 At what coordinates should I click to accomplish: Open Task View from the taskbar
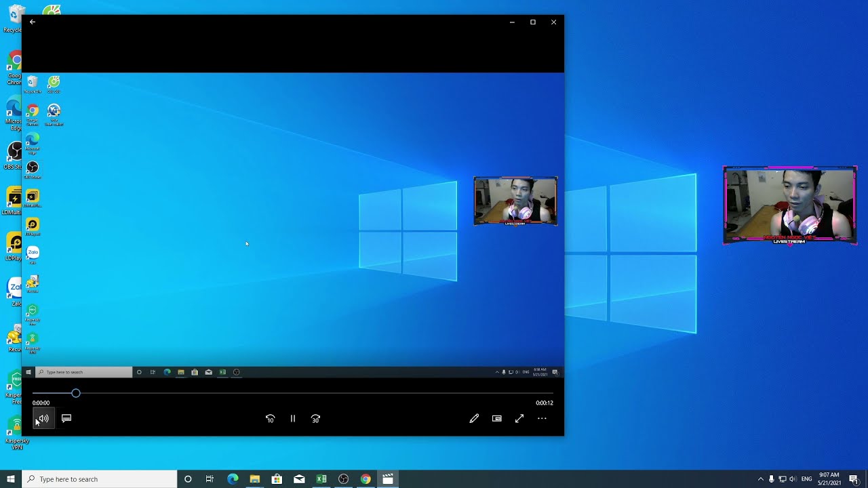[x=210, y=479]
